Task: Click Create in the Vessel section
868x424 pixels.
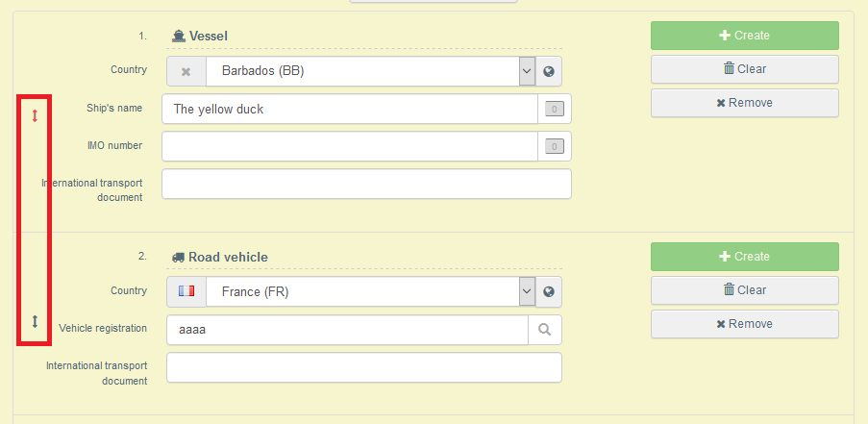Action: 745,36
